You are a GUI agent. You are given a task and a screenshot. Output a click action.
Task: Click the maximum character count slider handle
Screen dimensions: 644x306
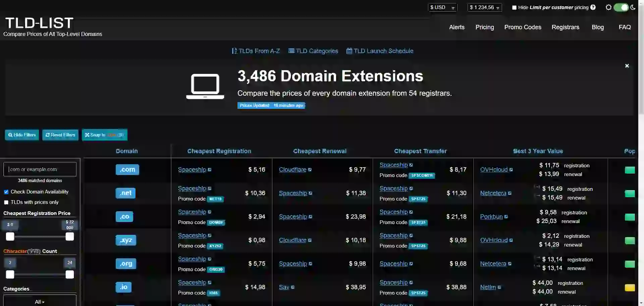point(70,275)
